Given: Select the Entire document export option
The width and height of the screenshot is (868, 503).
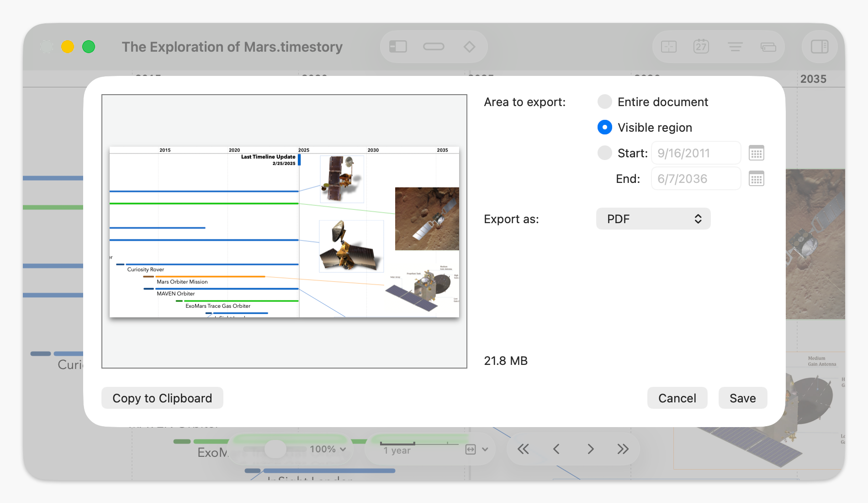Looking at the screenshot, I should pos(604,102).
